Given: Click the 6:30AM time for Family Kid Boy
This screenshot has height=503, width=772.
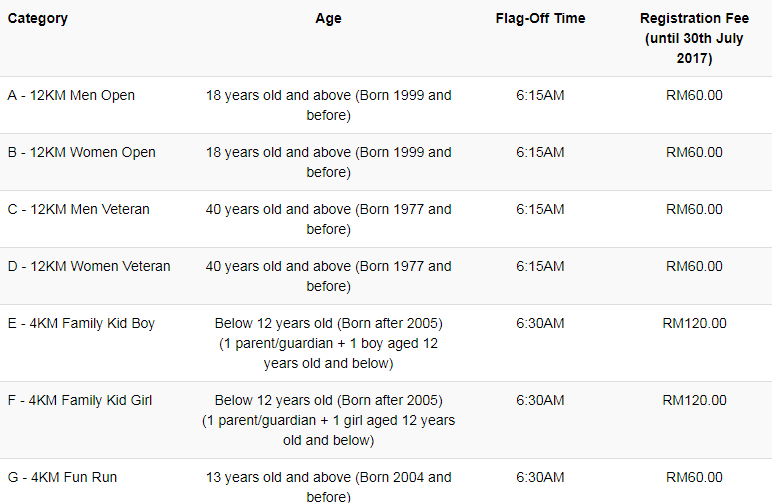Looking at the screenshot, I should pyautogui.click(x=540, y=324).
